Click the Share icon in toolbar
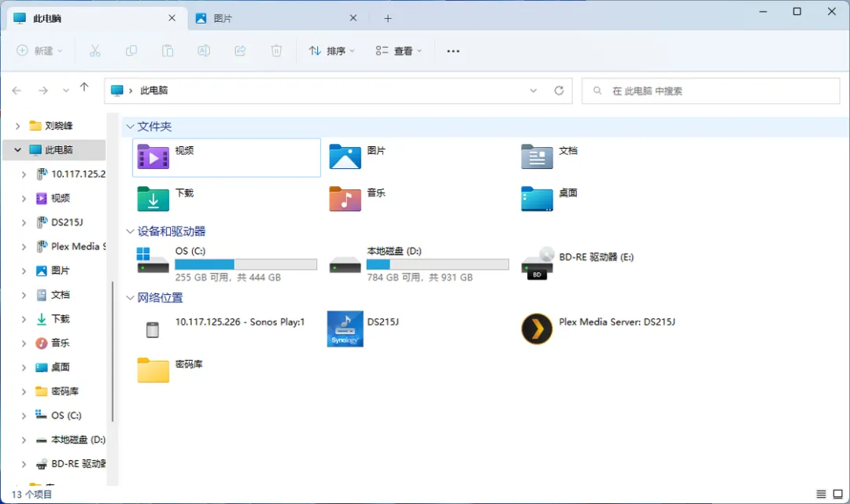 [240, 51]
